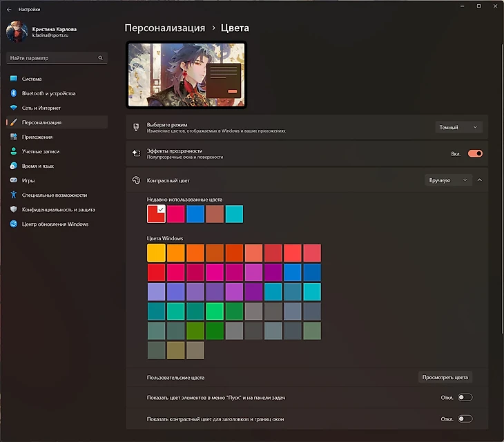Select the blue recently used color swatch
The image size is (504, 442).
point(195,214)
